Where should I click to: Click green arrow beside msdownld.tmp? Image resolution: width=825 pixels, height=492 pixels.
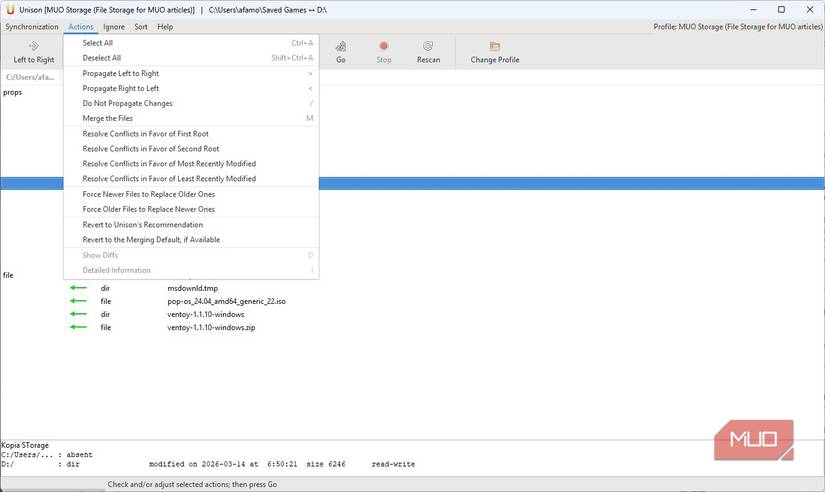[x=78, y=288]
